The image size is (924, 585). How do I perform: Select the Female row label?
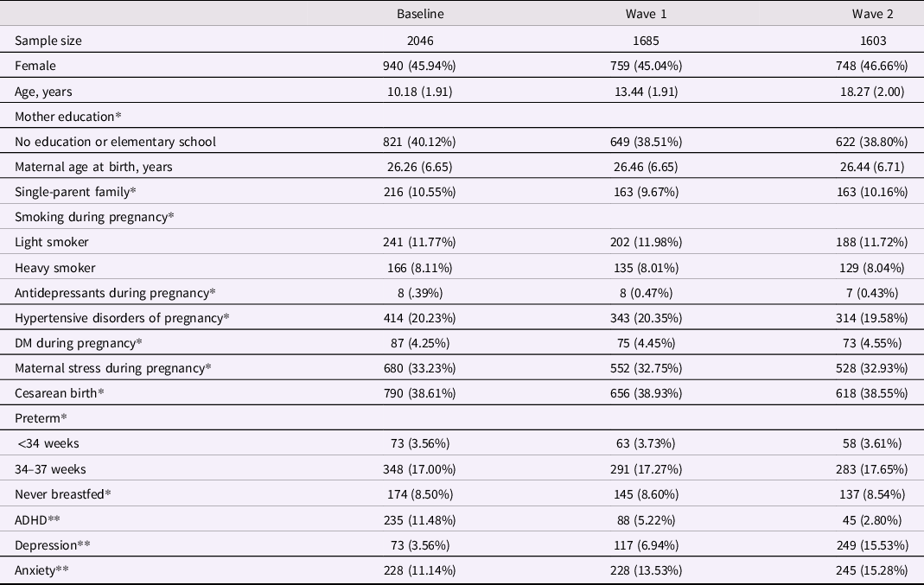35,66
